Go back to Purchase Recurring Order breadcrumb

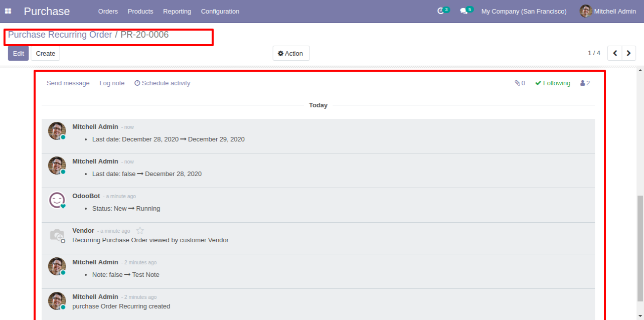tap(60, 35)
